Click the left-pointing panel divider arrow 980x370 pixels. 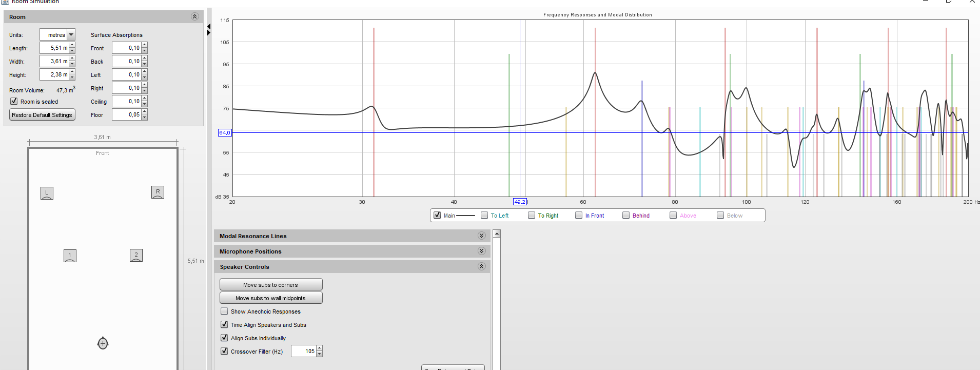pyautogui.click(x=209, y=26)
